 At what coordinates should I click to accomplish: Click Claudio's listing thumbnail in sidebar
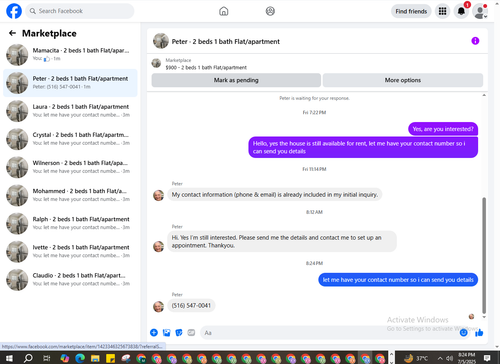[x=17, y=280]
